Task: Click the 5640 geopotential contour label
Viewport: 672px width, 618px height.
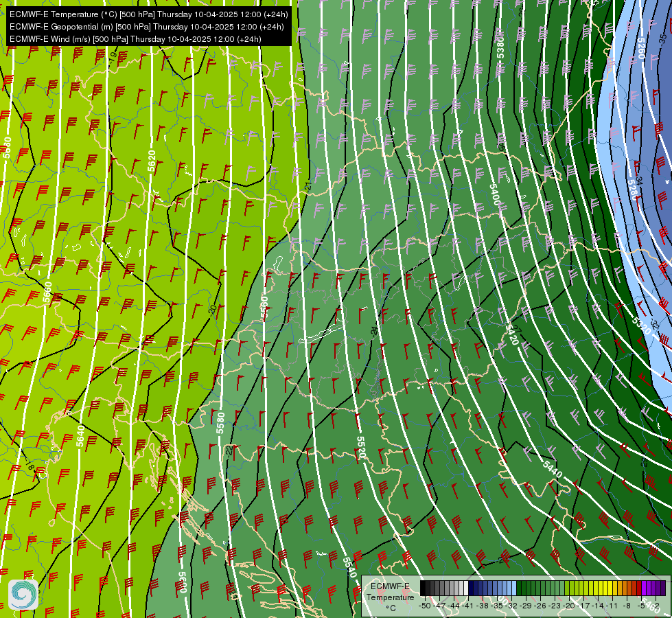Action: pyautogui.click(x=80, y=436)
